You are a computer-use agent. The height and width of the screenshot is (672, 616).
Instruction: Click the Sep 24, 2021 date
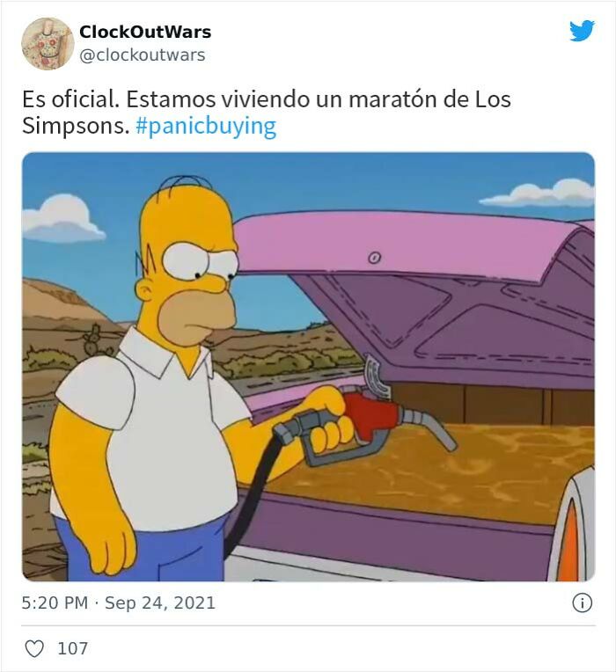point(160,603)
